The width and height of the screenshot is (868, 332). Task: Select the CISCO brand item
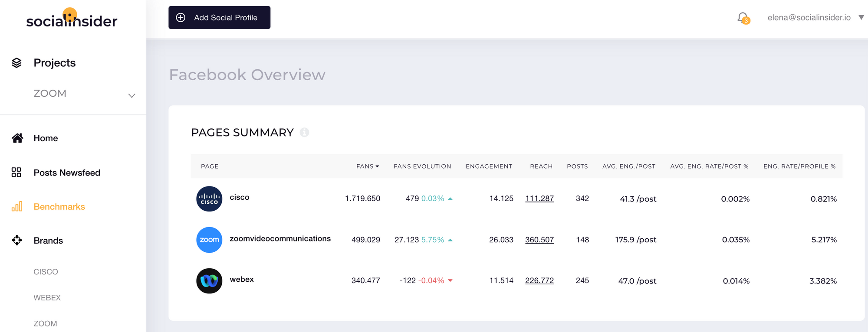pyautogui.click(x=46, y=272)
